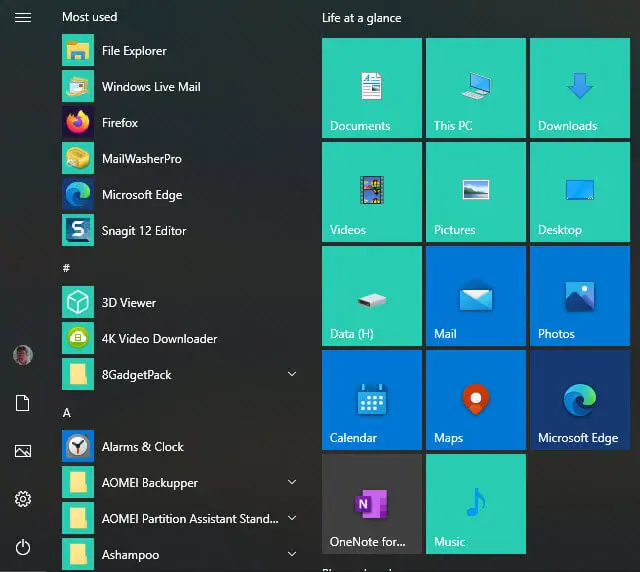The height and width of the screenshot is (572, 640).
Task: Click the Power button icon
Action: point(23,547)
